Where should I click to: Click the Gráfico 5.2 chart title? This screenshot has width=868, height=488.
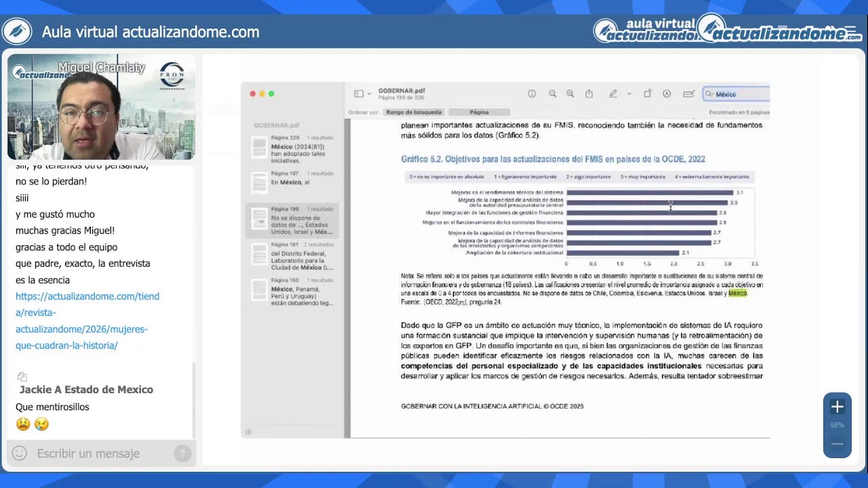point(553,159)
